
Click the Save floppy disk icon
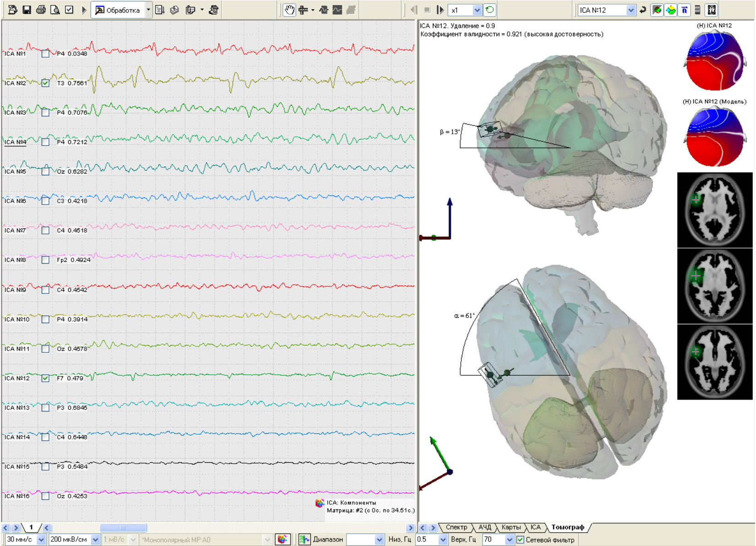point(27,10)
